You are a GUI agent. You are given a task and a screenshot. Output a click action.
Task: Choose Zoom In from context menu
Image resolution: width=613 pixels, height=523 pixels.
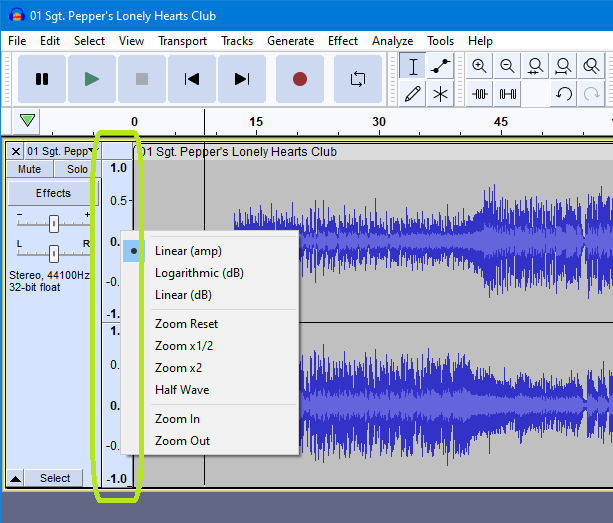pyautogui.click(x=210, y=419)
